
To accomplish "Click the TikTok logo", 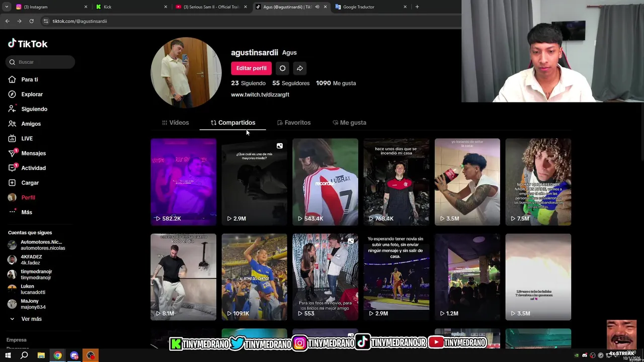I will tap(28, 44).
